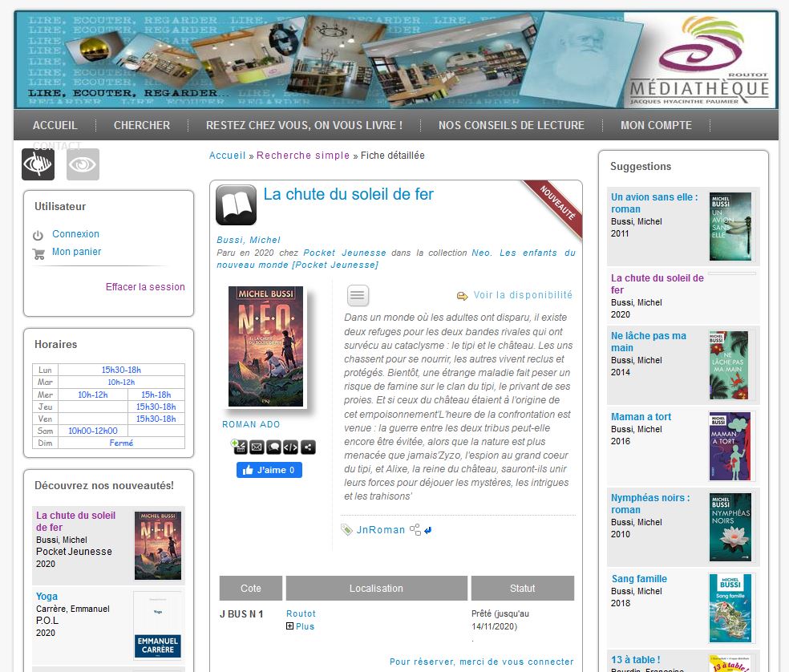Click the Recherche simple breadcrumb link
Screen dimensions: 789x672
point(303,156)
